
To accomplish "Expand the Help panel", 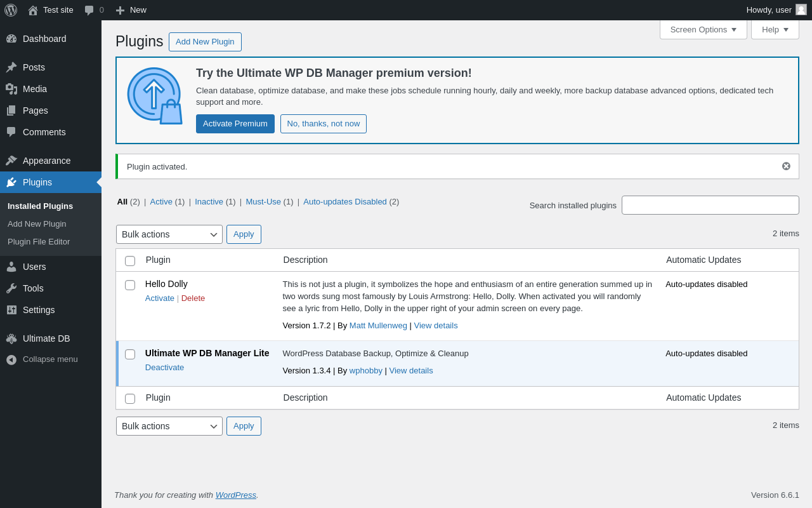I will coord(775,29).
